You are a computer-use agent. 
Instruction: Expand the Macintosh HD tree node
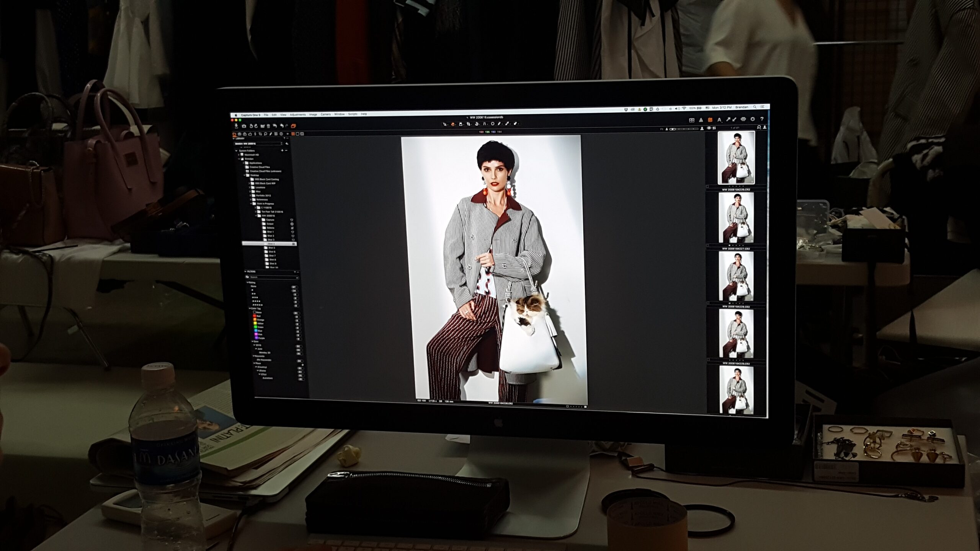[238, 155]
